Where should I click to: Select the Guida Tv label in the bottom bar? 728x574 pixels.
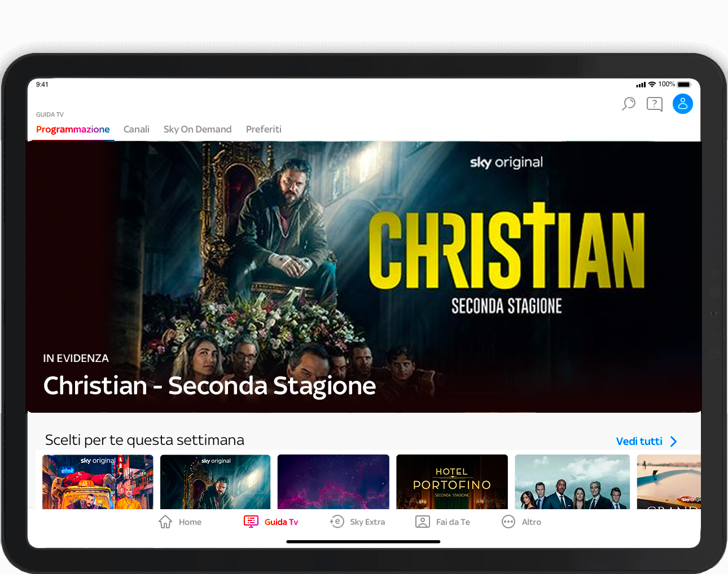point(281,522)
